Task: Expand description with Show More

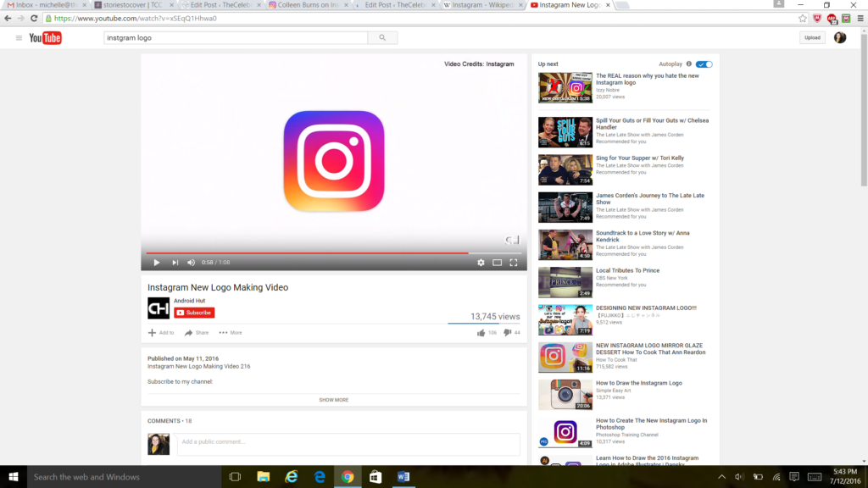Action: 333,400
